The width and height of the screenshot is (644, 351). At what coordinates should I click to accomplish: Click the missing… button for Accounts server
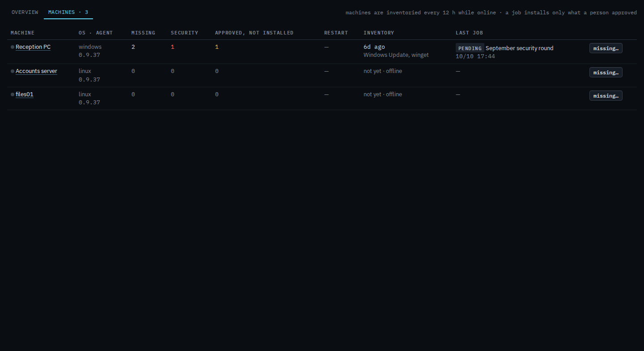(606, 73)
